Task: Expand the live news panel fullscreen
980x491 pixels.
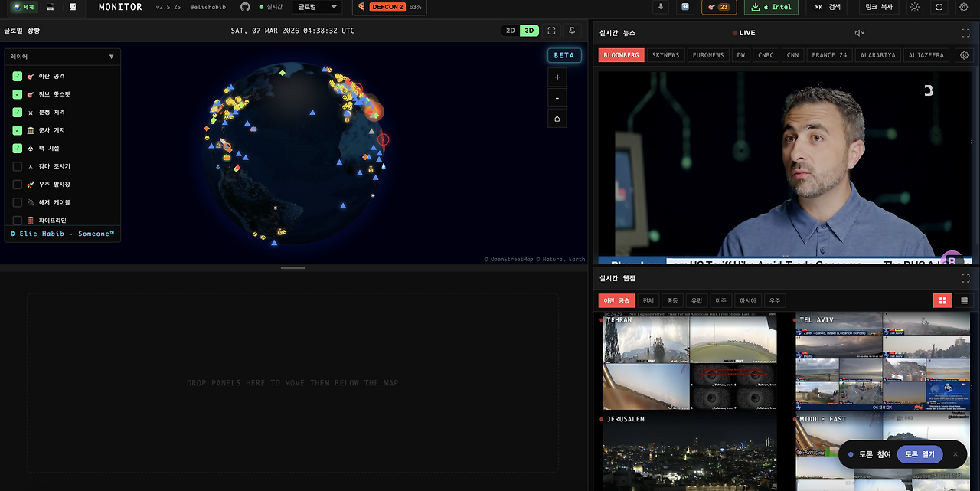Action: click(x=965, y=33)
